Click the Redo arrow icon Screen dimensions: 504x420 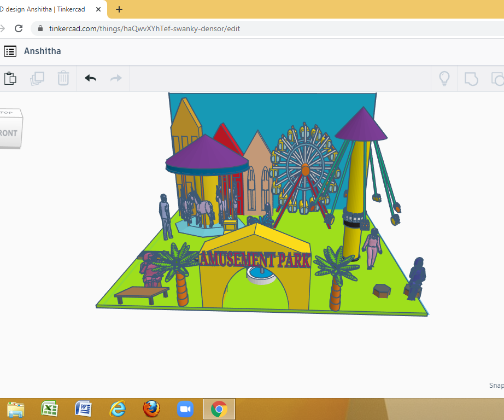pyautogui.click(x=115, y=78)
